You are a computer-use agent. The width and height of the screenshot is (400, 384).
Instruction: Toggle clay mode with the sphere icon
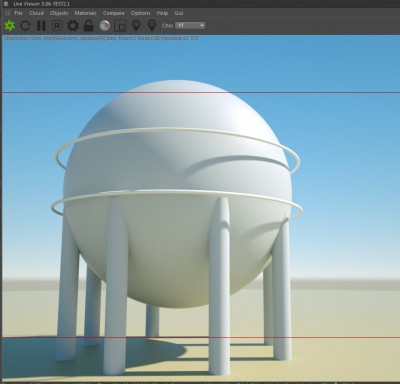tap(105, 26)
